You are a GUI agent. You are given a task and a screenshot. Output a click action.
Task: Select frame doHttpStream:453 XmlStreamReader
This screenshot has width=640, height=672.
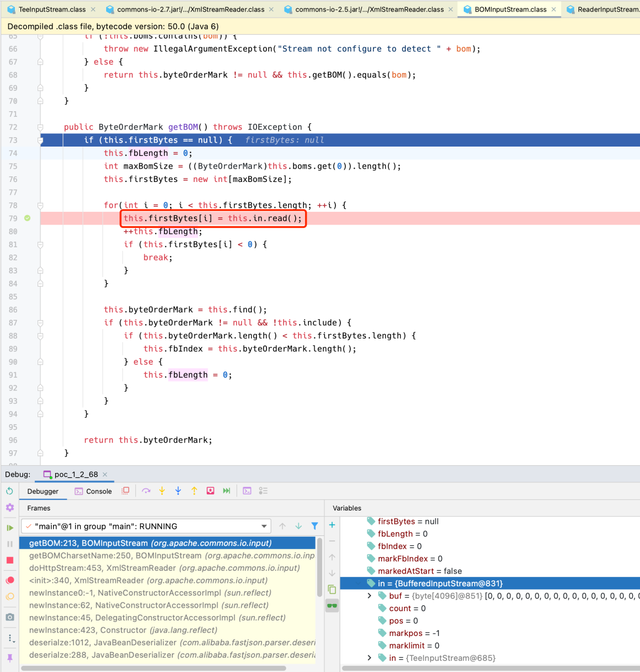(x=167, y=568)
